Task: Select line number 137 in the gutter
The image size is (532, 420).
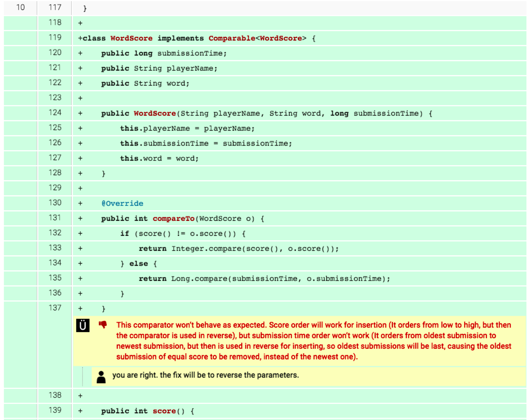Action: (55, 308)
